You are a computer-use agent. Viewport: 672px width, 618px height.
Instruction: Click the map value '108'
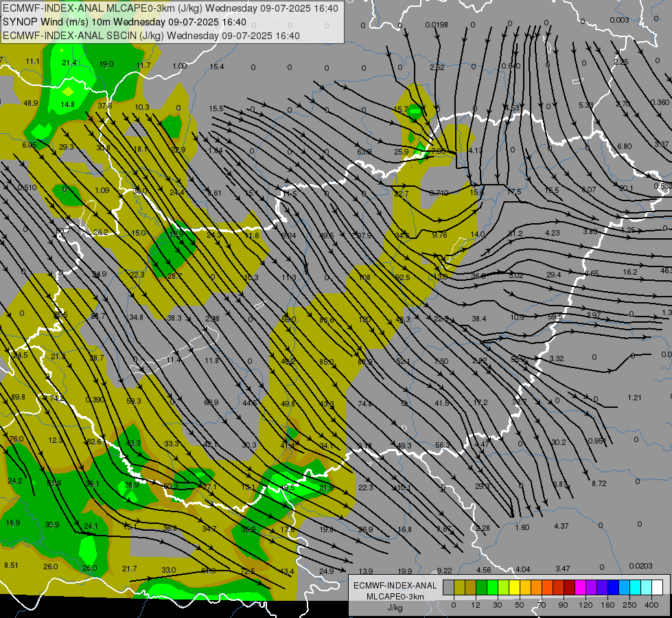click(364, 277)
